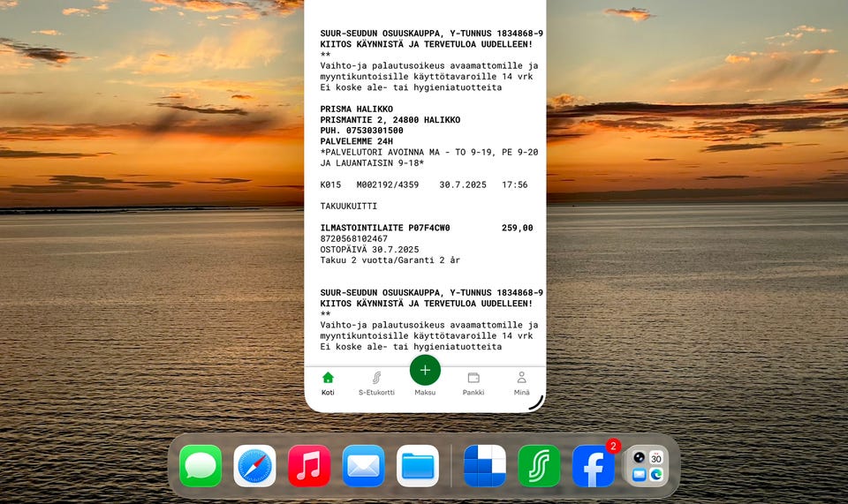Launch Safari from the dock

[254, 465]
